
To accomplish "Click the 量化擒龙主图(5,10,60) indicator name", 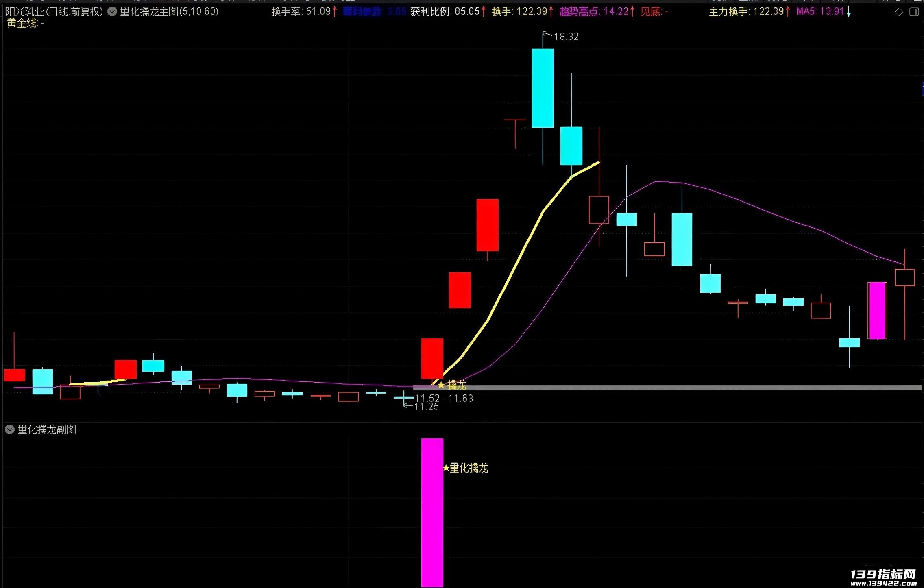I will coord(169,12).
